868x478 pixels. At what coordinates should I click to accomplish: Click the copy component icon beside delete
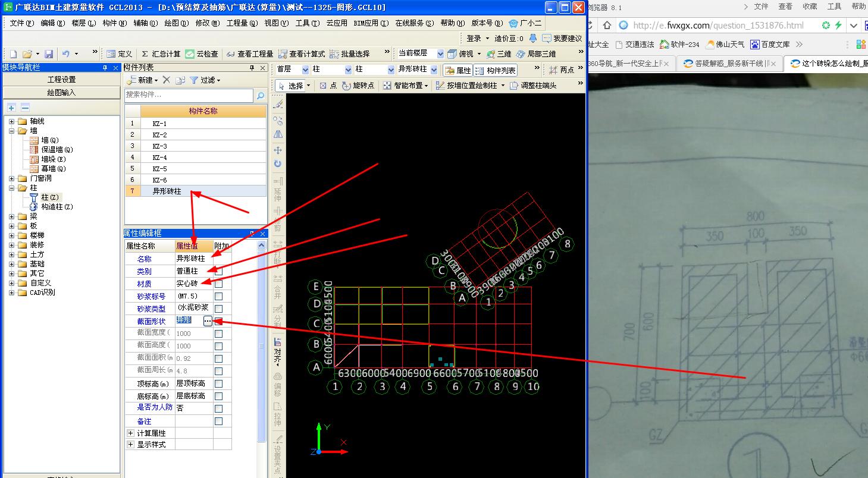coord(180,80)
